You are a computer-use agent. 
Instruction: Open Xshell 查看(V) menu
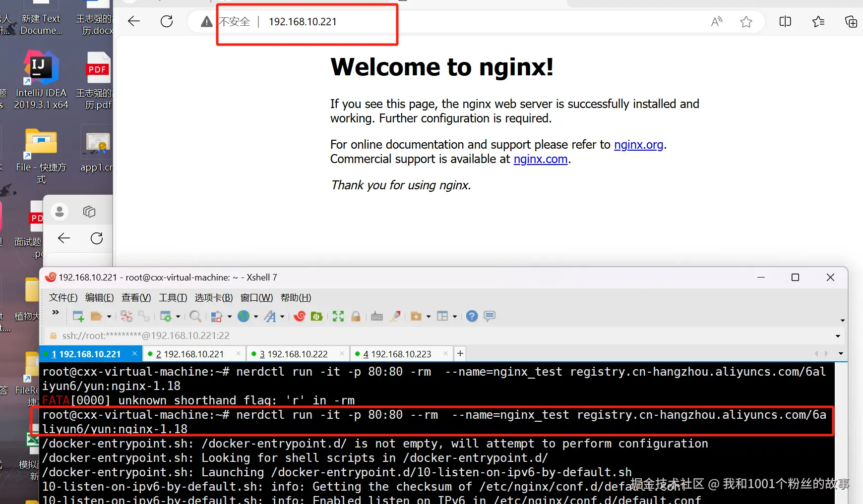[x=136, y=297]
